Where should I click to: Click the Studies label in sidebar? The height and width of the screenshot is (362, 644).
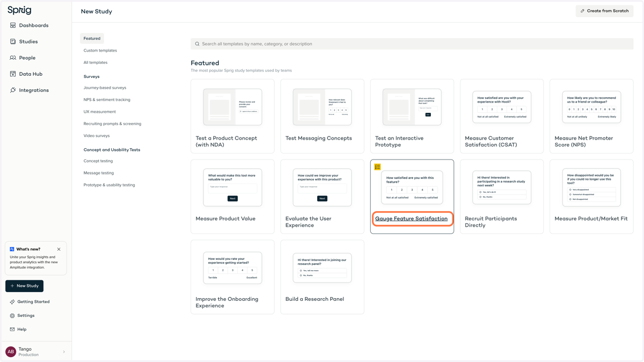[x=28, y=41]
